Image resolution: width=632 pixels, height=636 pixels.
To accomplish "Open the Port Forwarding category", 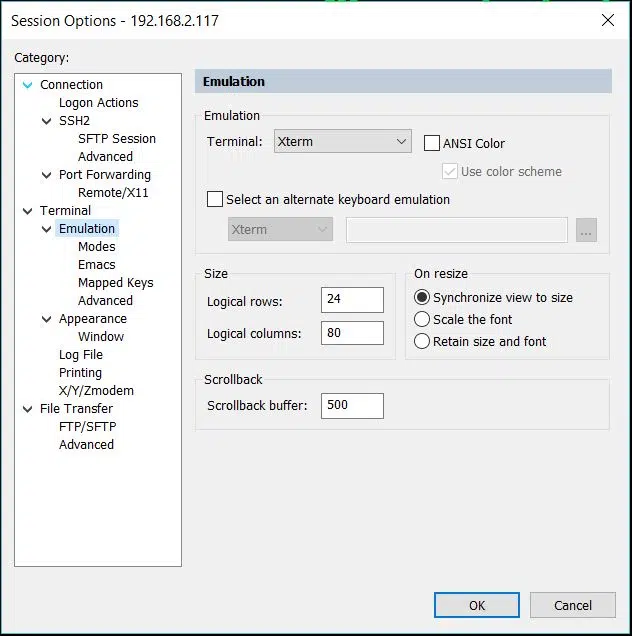I will (105, 175).
